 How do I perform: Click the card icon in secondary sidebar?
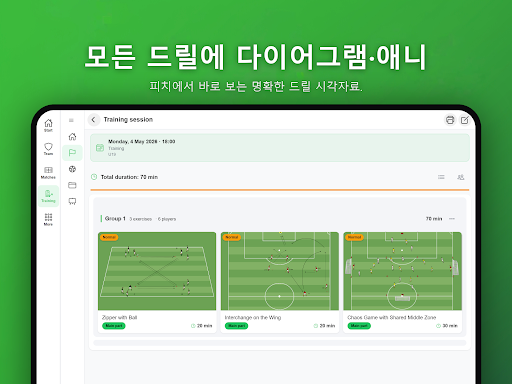click(x=72, y=185)
